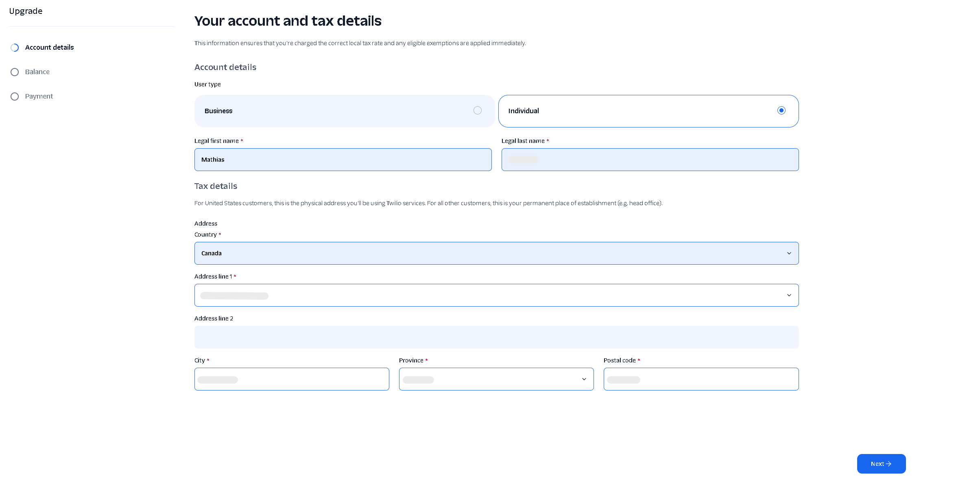The image size is (980, 487).
Task: Open the Province dropdown
Action: tap(496, 379)
